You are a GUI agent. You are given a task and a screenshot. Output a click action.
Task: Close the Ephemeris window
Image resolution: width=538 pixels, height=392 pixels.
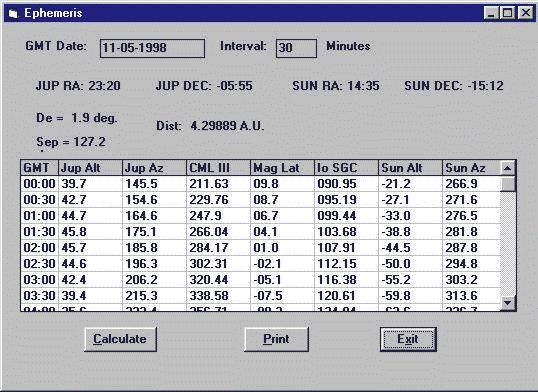(526, 13)
